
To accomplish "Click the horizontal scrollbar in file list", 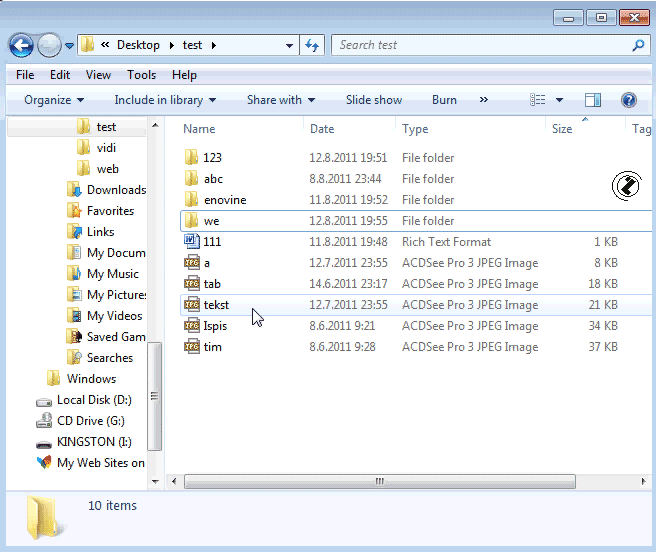I will (380, 481).
